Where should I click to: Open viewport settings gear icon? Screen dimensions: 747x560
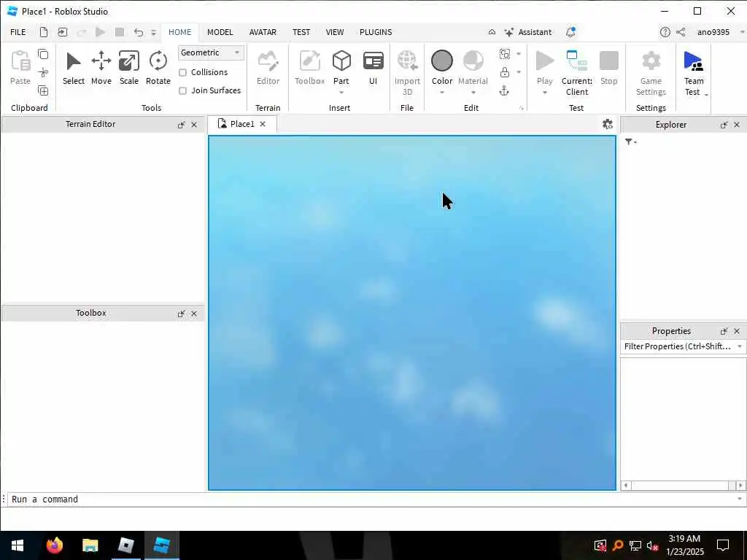click(x=608, y=124)
